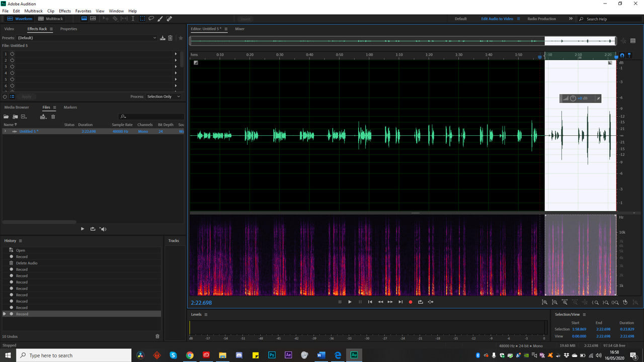Show the spectral pitch display
This screenshot has height=362, width=644.
pos(93,19)
